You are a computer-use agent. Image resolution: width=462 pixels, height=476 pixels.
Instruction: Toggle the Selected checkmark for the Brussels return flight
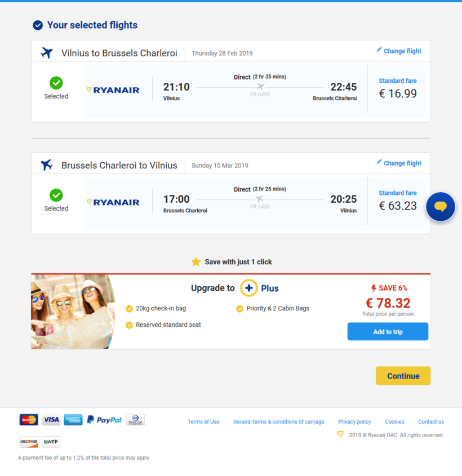point(56,195)
